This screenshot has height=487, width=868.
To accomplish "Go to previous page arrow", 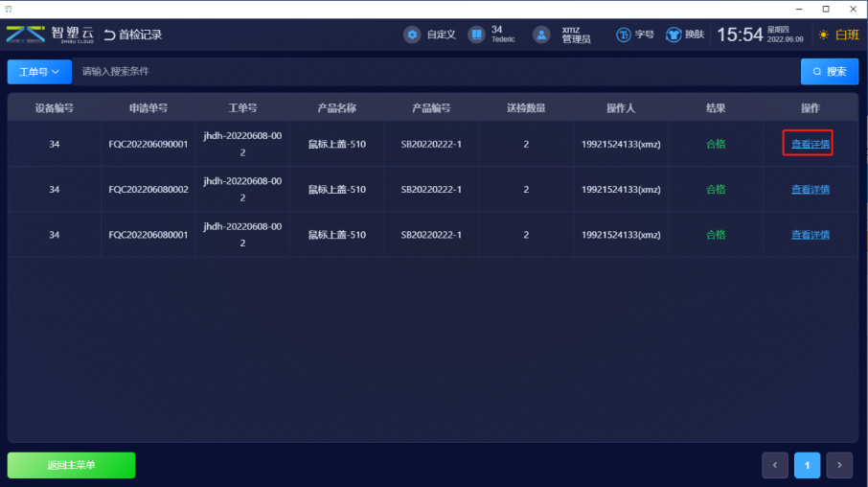I will click(775, 465).
